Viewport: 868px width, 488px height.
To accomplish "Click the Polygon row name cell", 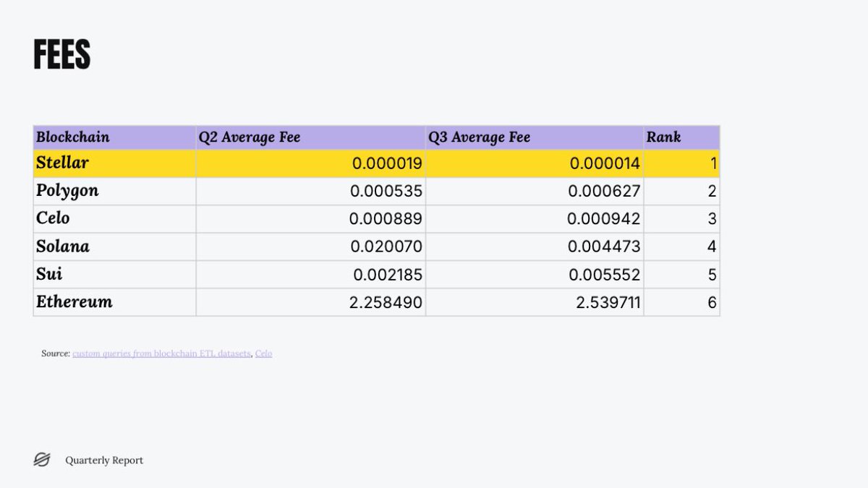I will coord(114,191).
